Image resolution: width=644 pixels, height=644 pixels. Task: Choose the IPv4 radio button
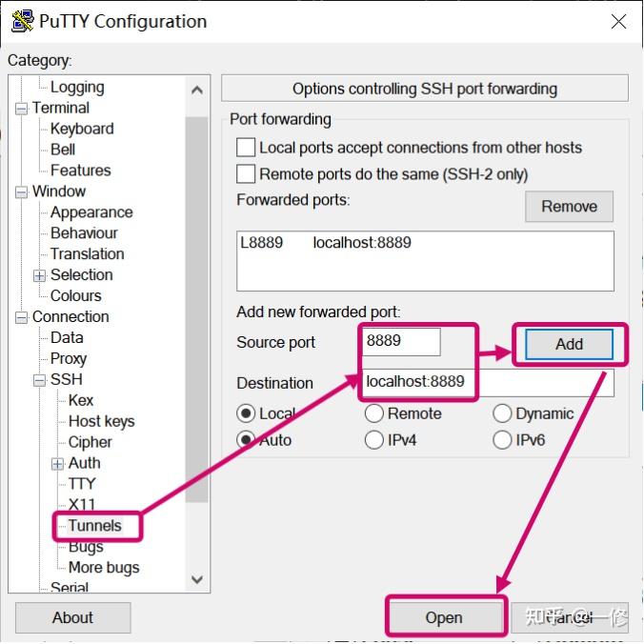click(374, 440)
